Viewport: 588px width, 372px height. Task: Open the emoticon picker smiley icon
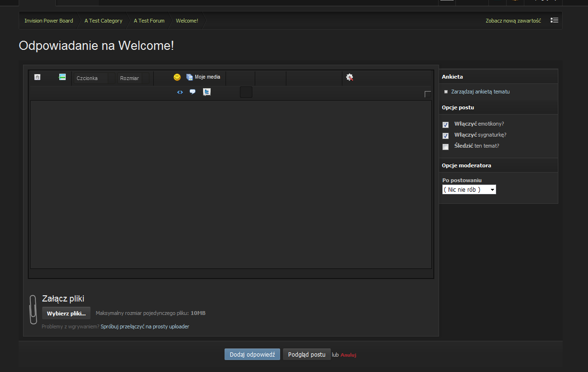pos(177,77)
